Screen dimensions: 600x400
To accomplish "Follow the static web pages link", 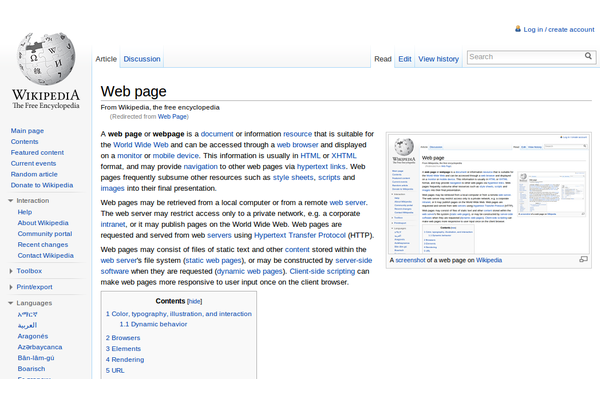I will tap(214, 260).
